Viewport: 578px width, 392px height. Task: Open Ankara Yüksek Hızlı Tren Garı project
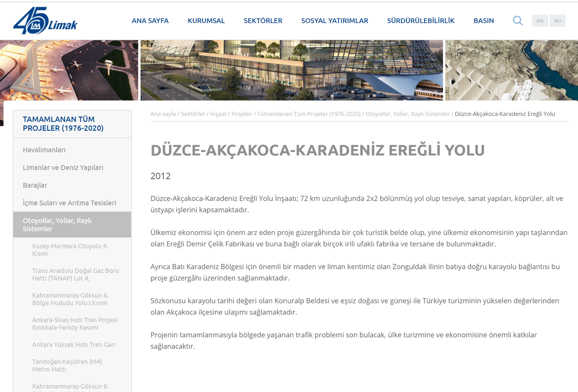click(x=74, y=345)
